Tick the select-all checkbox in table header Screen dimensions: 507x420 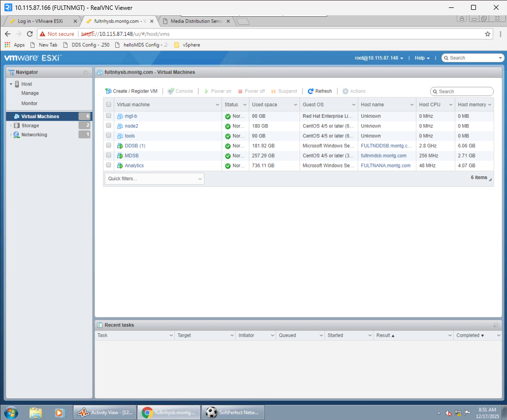pyautogui.click(x=108, y=105)
